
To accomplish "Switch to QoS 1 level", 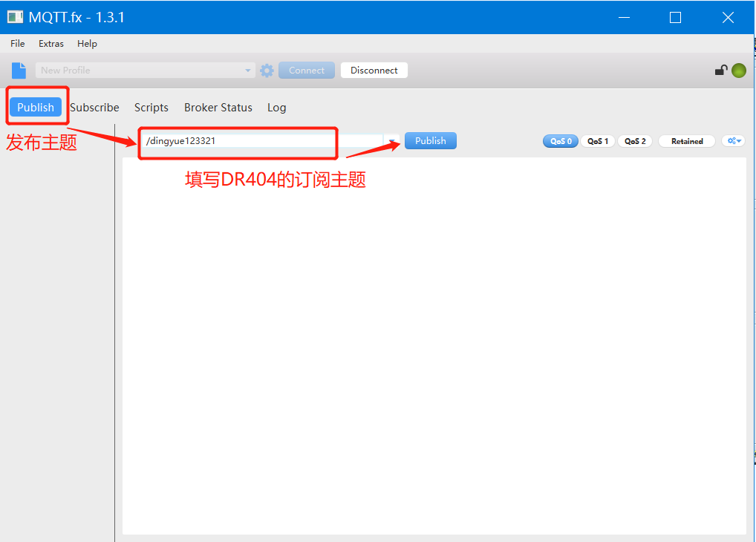I will point(598,141).
